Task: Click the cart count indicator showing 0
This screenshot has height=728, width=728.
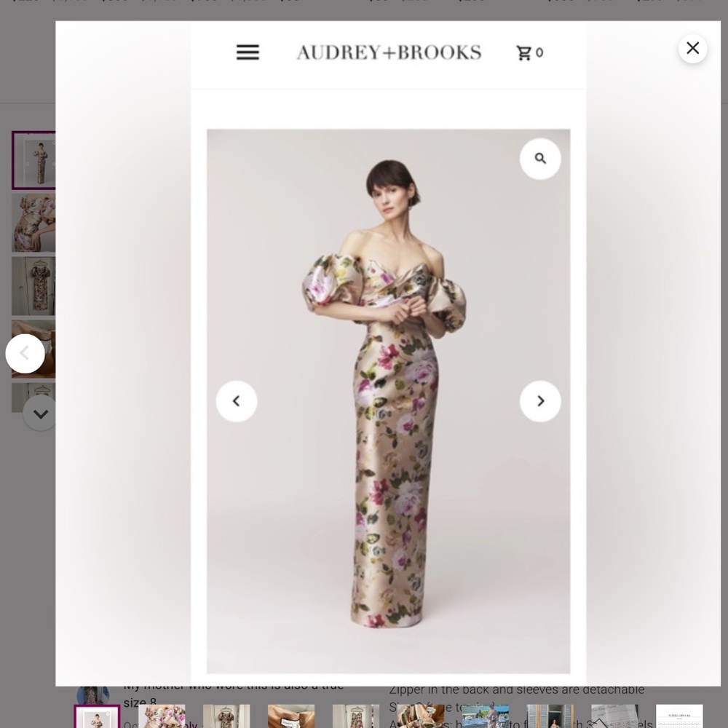Action: (x=539, y=52)
